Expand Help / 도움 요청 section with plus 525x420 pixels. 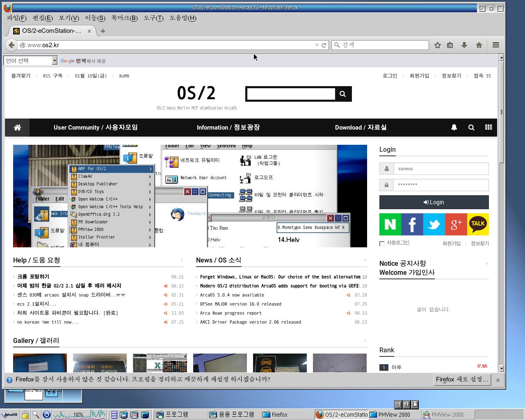click(182, 260)
